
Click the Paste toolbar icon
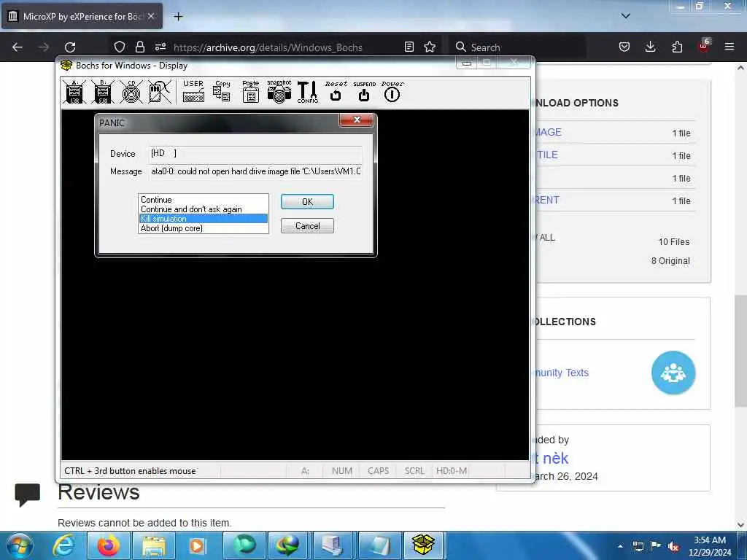point(251,91)
